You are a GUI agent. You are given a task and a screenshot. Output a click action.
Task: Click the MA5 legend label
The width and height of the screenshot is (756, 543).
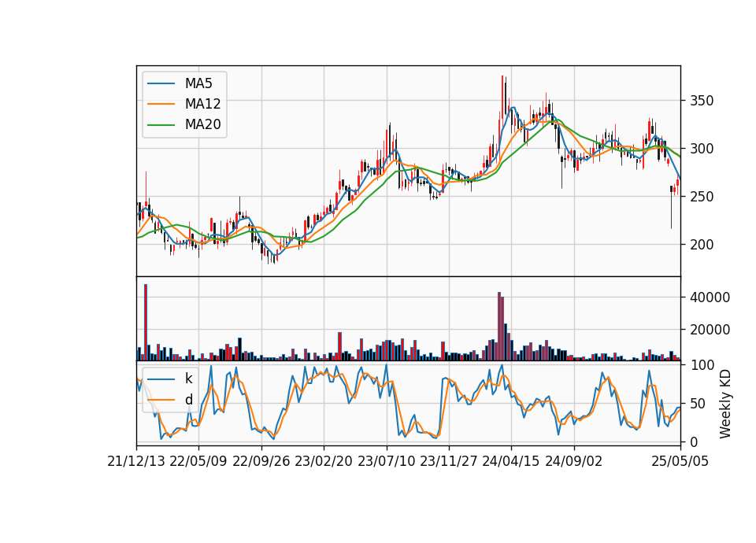click(198, 83)
